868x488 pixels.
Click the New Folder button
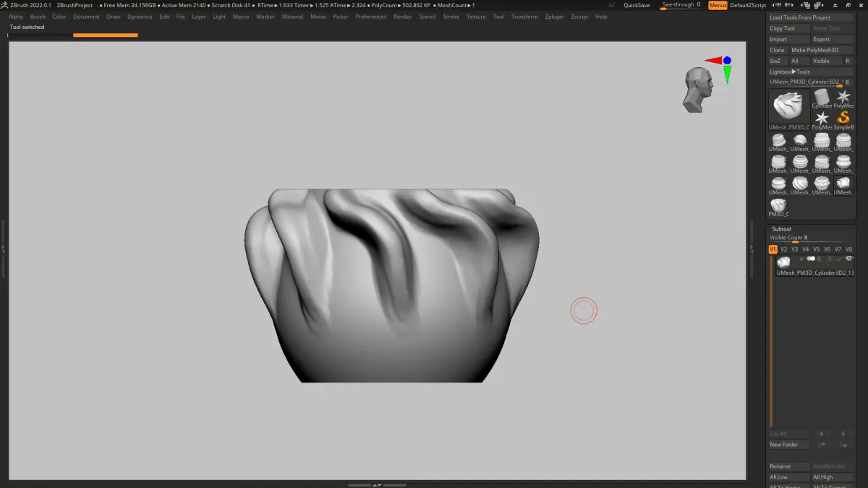click(789, 445)
